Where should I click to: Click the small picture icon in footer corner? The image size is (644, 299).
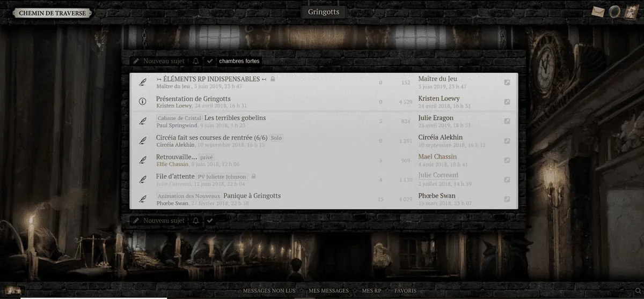14,290
